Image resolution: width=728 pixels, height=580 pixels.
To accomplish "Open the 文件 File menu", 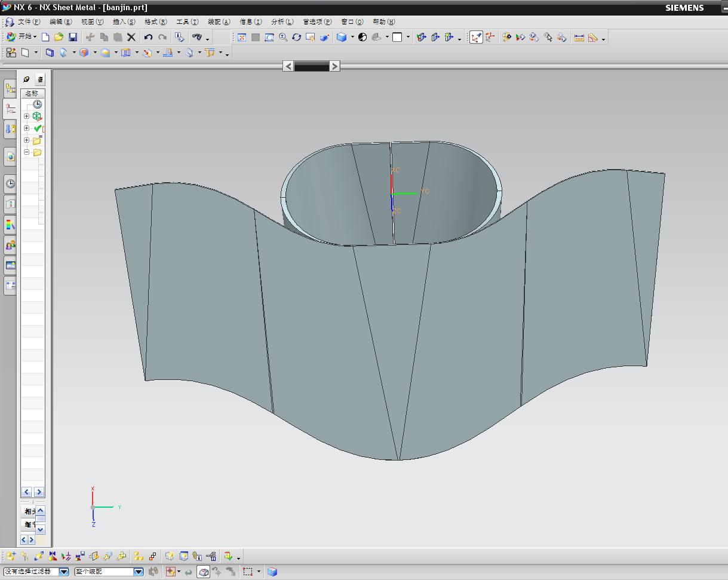I will point(29,22).
